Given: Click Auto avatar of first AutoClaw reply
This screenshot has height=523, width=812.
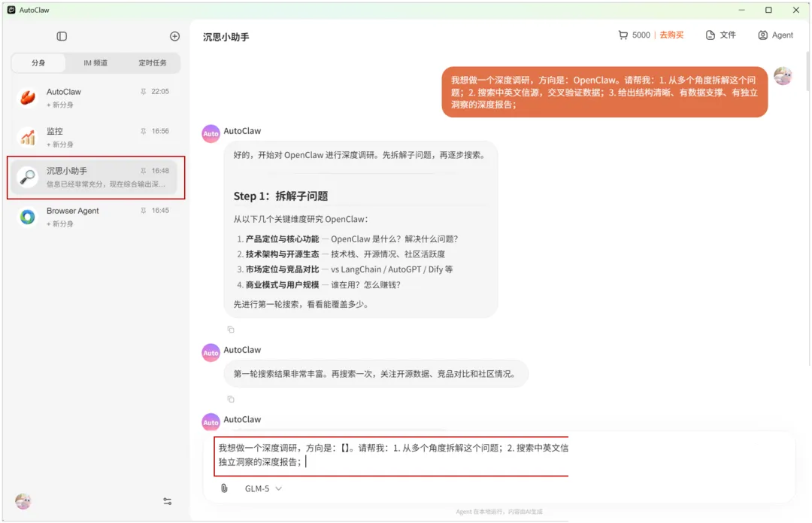Looking at the screenshot, I should coord(211,133).
